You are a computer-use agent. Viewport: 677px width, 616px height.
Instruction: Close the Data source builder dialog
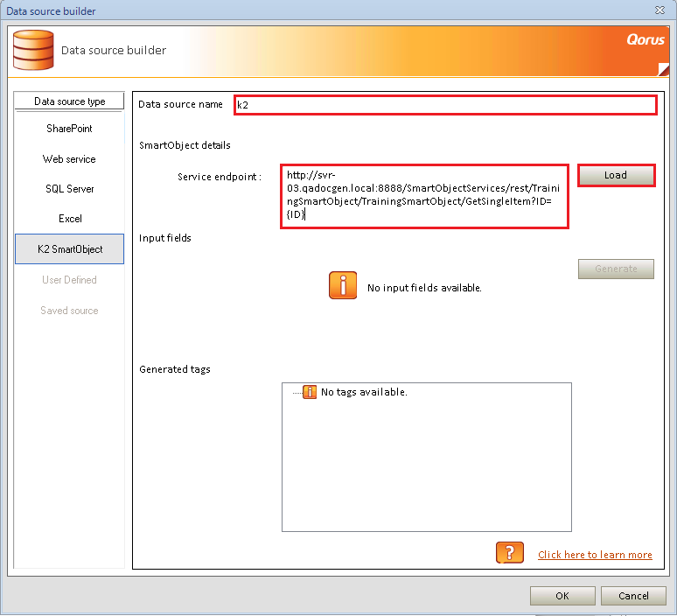click(x=660, y=10)
